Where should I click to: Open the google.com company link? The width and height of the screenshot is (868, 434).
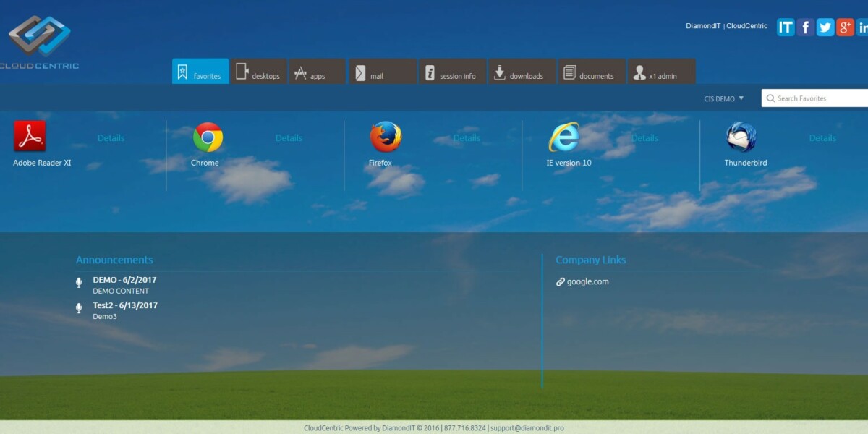587,282
